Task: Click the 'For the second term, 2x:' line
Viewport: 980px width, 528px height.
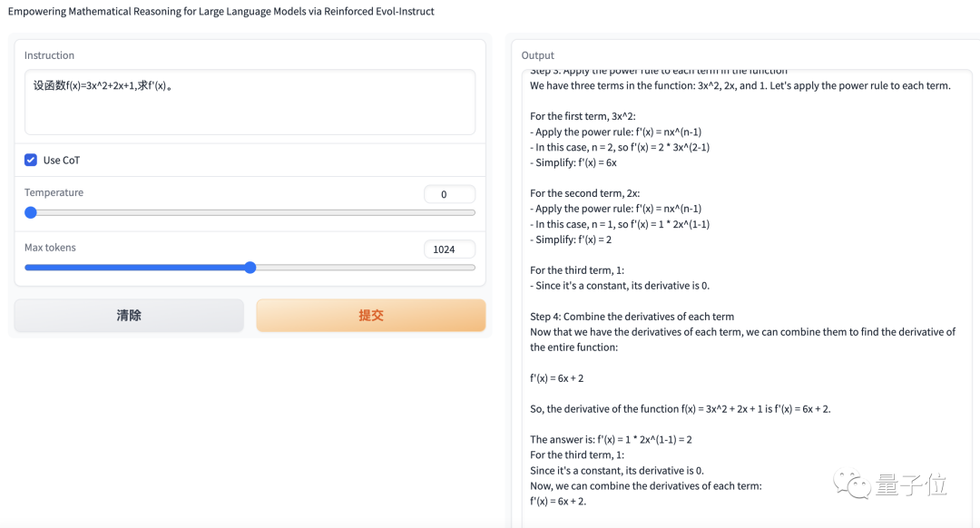Action: [x=584, y=193]
